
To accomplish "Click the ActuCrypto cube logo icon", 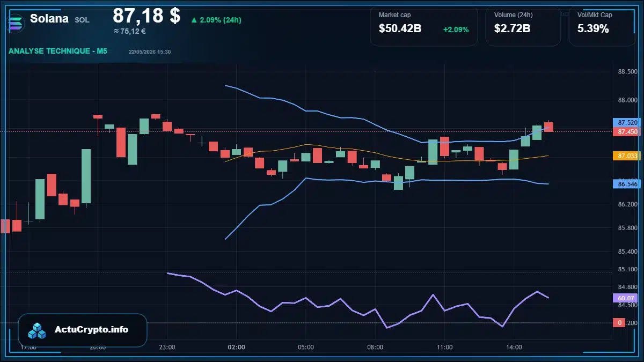I will [38, 331].
